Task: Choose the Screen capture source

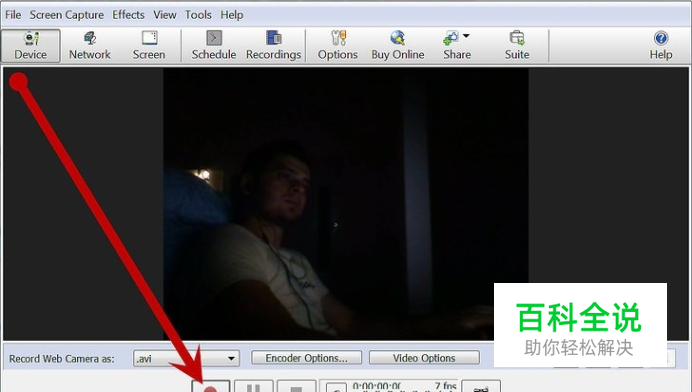Action: (149, 45)
